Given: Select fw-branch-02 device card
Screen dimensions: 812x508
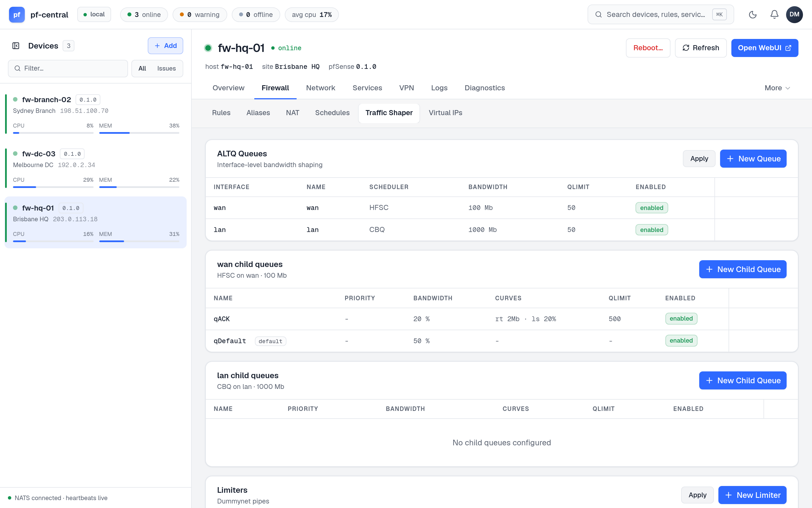Looking at the screenshot, I should point(96,114).
